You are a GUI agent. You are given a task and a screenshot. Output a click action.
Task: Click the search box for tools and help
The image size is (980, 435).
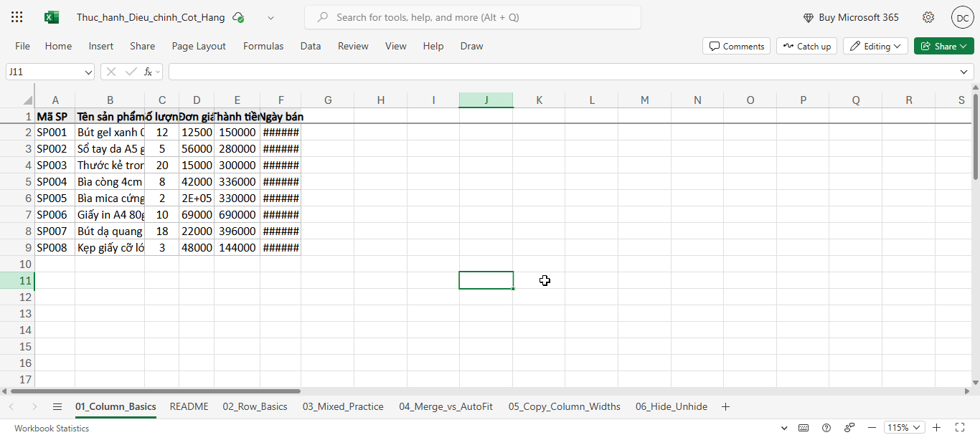pyautogui.click(x=473, y=17)
